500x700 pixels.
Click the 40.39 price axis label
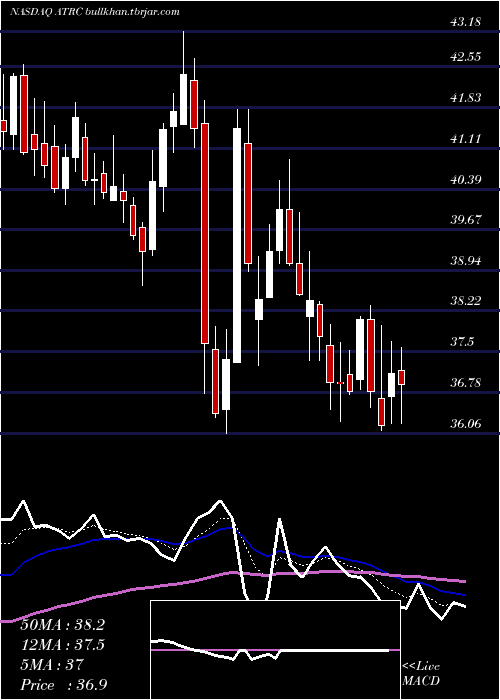(466, 179)
